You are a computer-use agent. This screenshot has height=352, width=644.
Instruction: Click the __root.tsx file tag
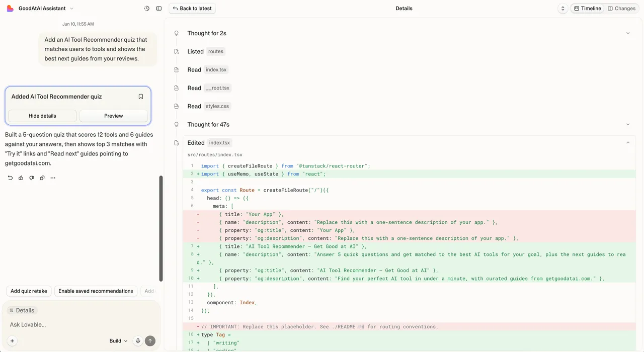coord(218,88)
